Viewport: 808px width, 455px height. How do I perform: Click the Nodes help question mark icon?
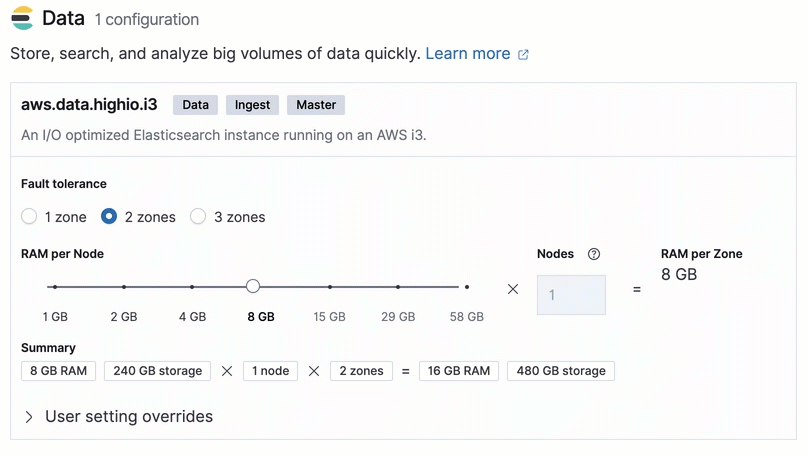tap(594, 254)
